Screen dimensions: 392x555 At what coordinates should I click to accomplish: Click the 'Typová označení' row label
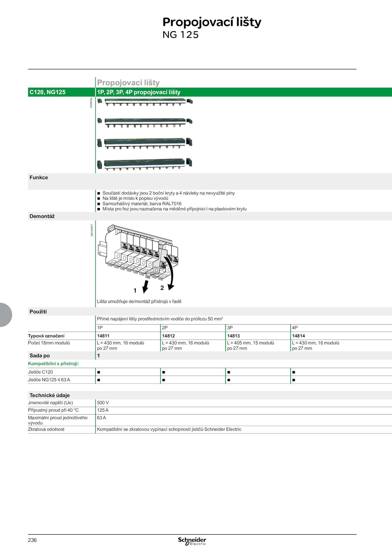point(46,336)
